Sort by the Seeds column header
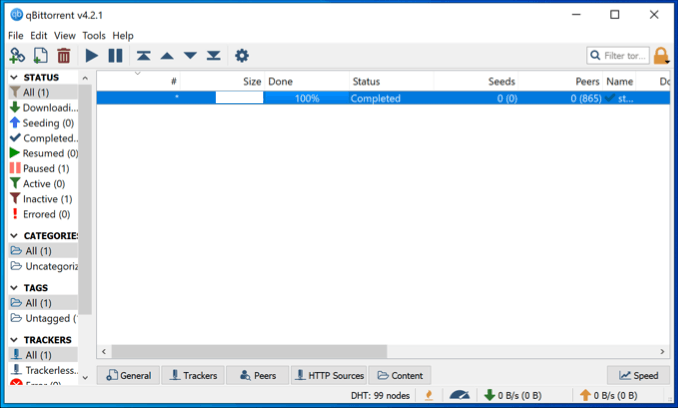 476,81
